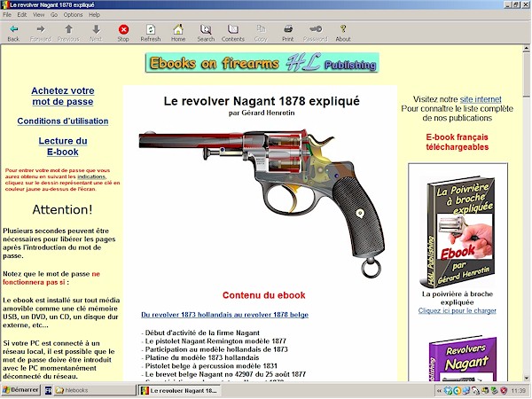Open the Options menu
This screenshot has height=399, width=532.
[x=74, y=15]
